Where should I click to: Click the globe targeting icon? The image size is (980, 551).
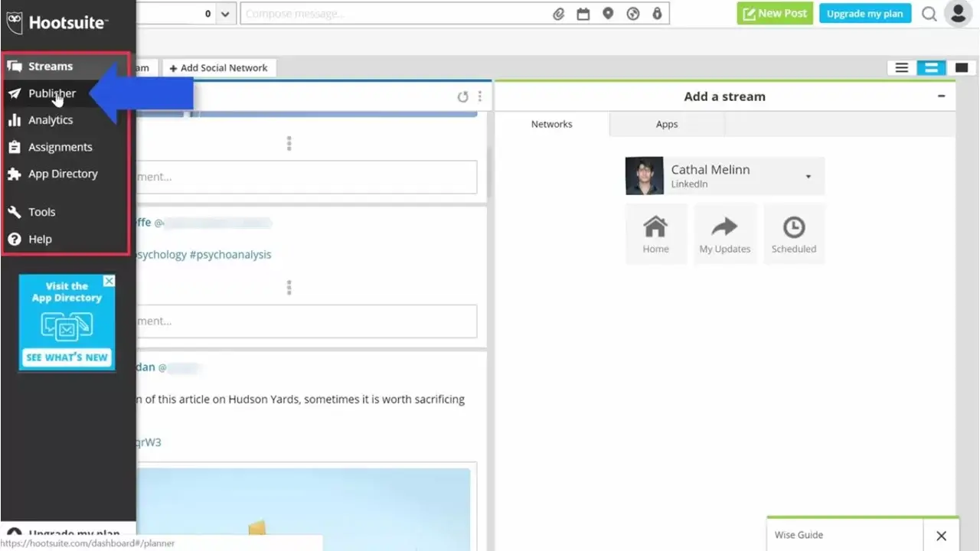click(632, 14)
